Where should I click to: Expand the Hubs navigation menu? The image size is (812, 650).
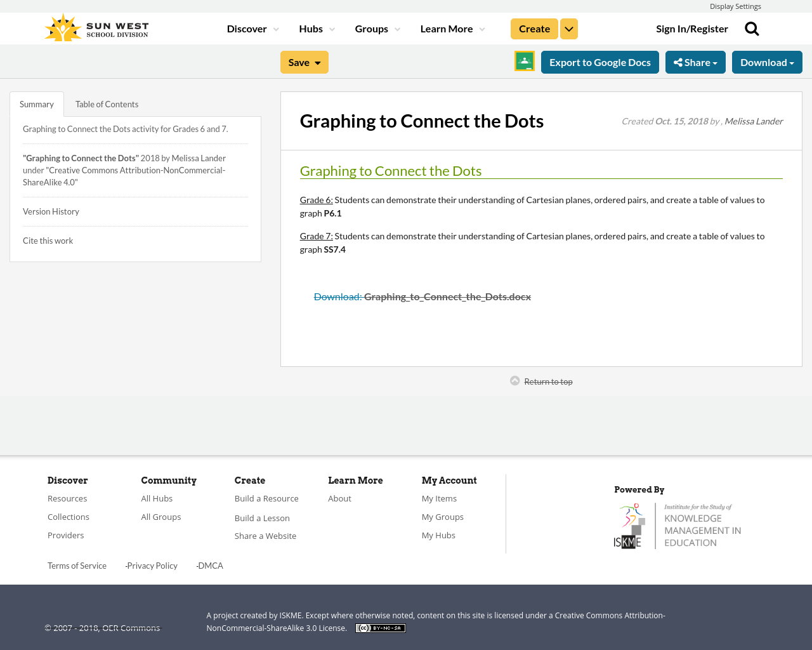317,28
